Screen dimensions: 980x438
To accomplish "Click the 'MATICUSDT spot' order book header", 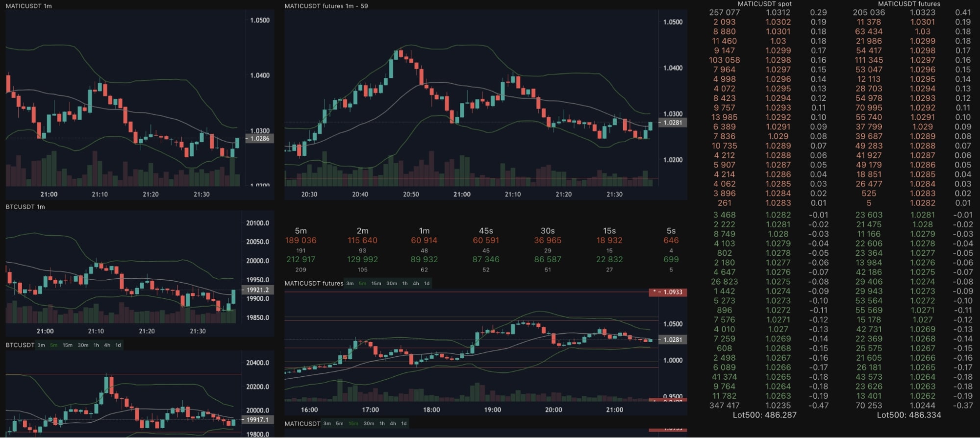I will 764,3.
